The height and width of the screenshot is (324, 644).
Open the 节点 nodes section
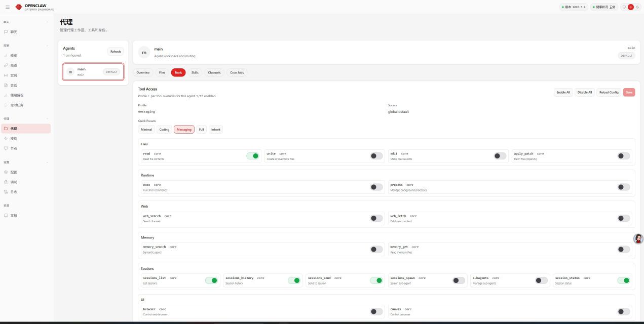(13, 148)
